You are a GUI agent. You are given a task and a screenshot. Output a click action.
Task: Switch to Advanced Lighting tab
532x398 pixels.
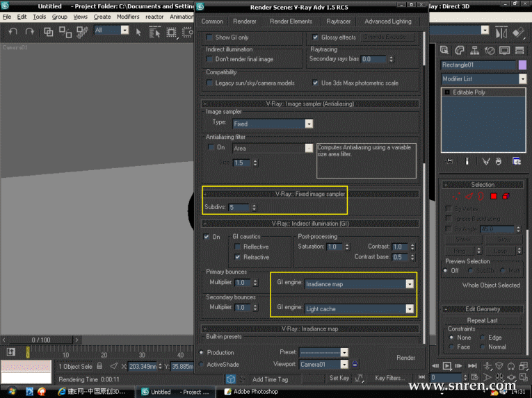pyautogui.click(x=388, y=22)
